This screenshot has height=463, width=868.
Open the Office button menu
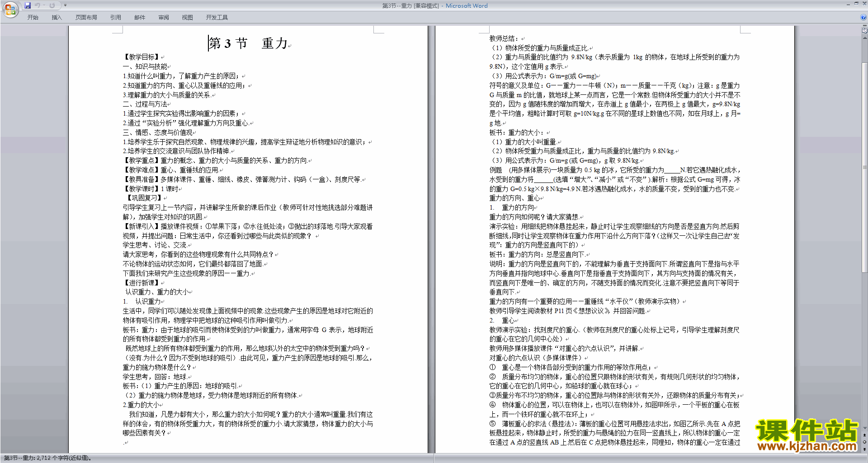coord(10,9)
